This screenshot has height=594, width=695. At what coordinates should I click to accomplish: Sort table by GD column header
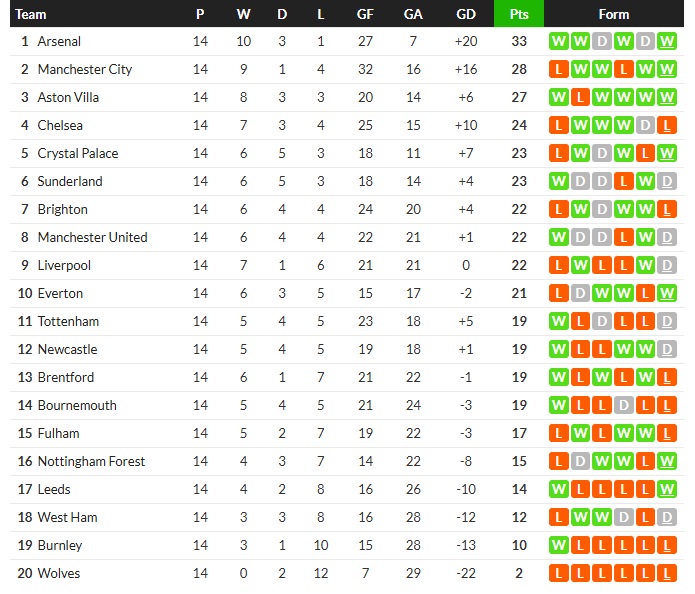pos(465,14)
